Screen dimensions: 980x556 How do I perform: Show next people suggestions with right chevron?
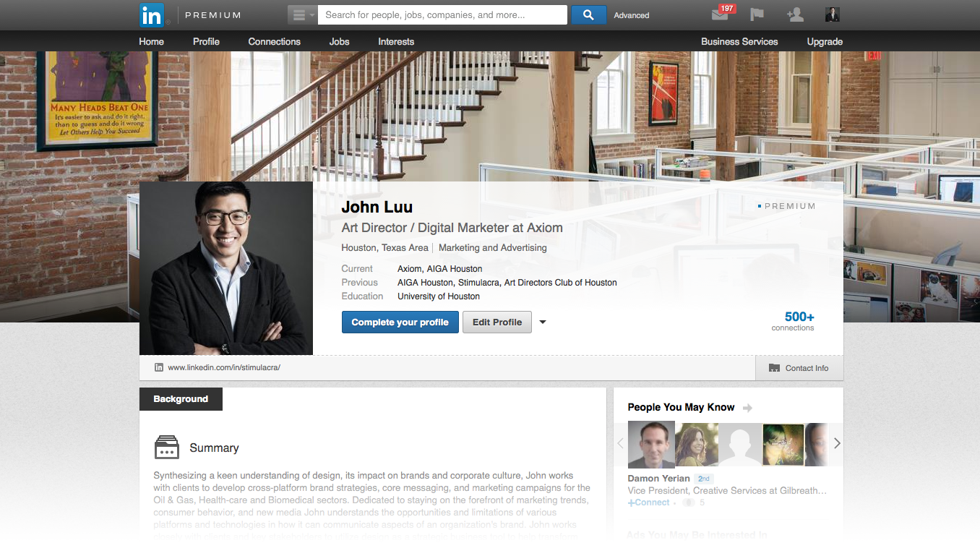click(x=836, y=443)
